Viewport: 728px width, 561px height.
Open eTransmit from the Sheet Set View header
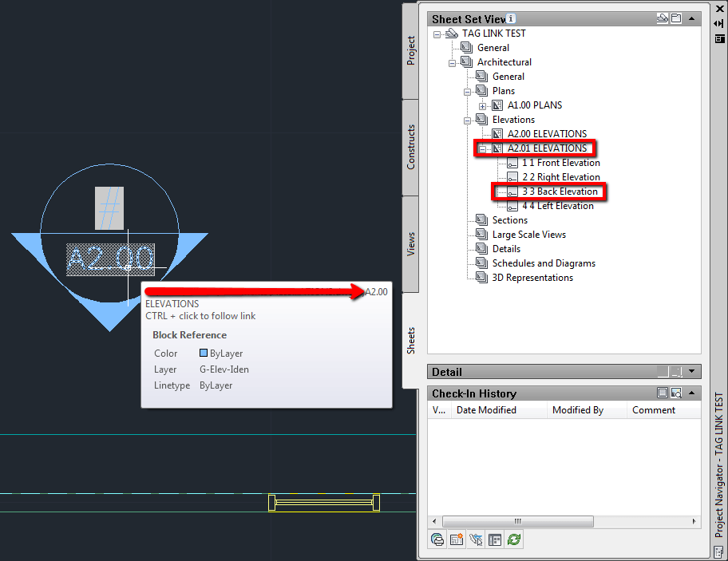click(x=663, y=18)
